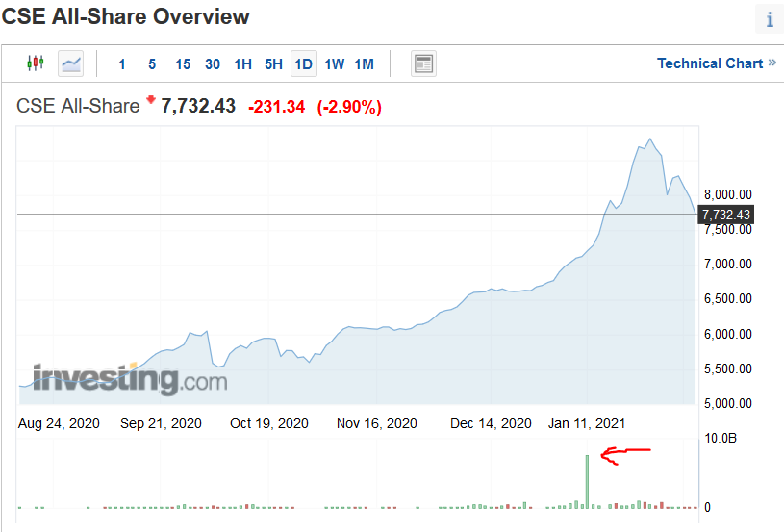Image resolution: width=784 pixels, height=532 pixels.
Task: Select the 1H interval
Action: coord(243,64)
